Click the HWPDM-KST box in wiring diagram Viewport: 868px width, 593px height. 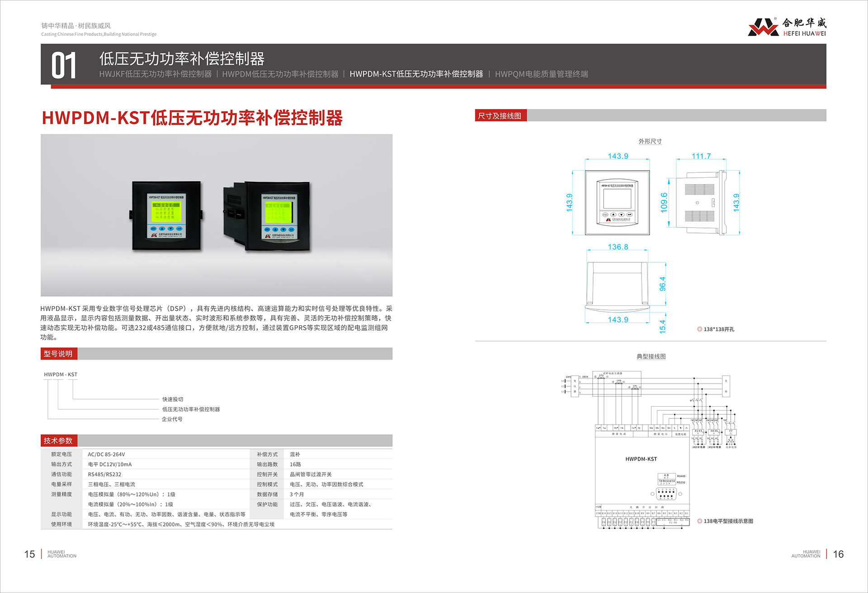point(641,459)
